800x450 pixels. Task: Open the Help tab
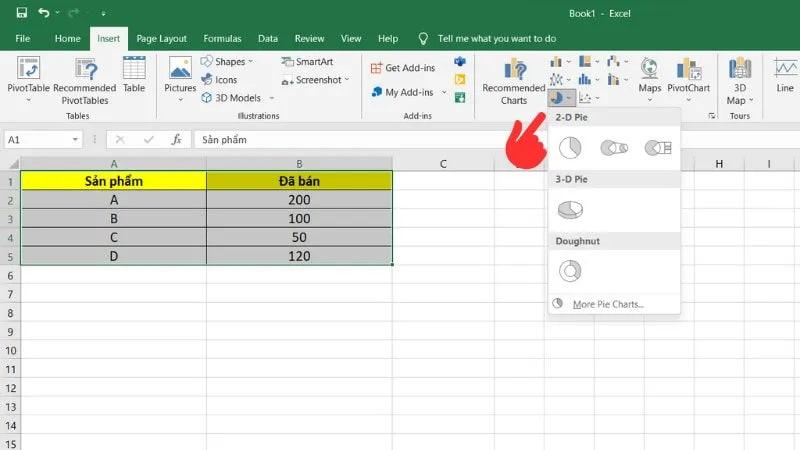point(388,39)
